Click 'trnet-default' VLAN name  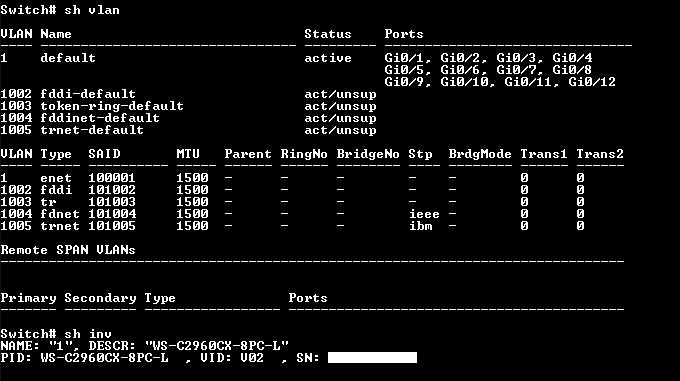click(92, 130)
